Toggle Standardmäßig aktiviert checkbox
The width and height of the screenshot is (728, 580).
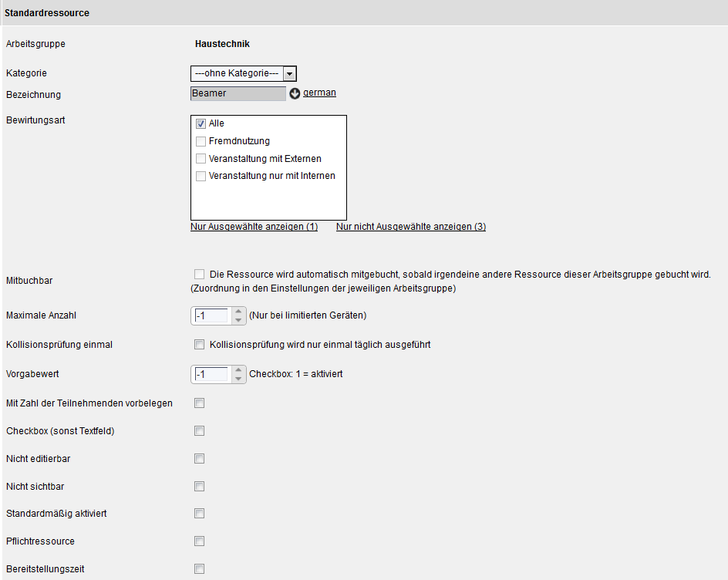point(199,513)
